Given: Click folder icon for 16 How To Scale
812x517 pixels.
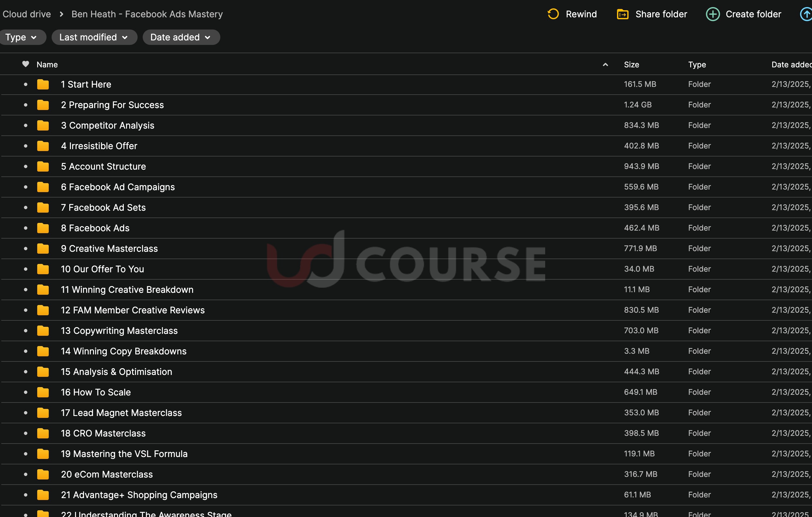Looking at the screenshot, I should [x=43, y=392].
